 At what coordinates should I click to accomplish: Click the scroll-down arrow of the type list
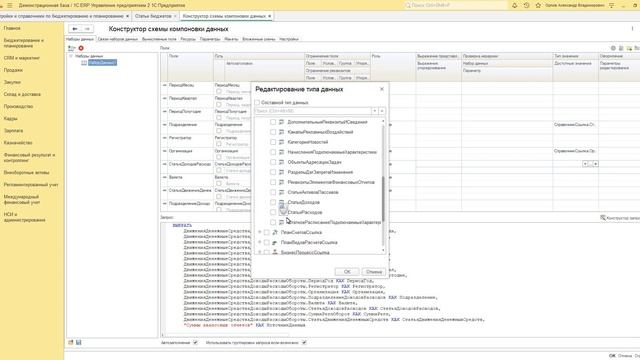pos(383,250)
